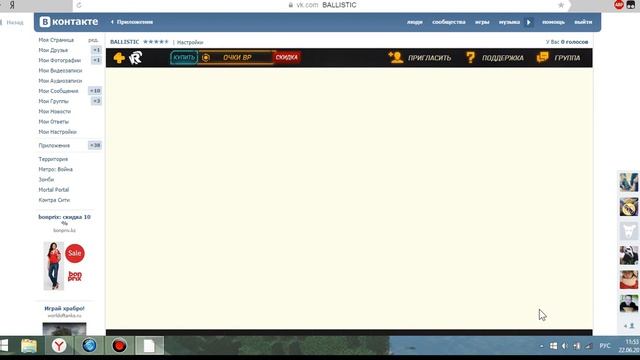Click the browser reload icon

point(79,5)
